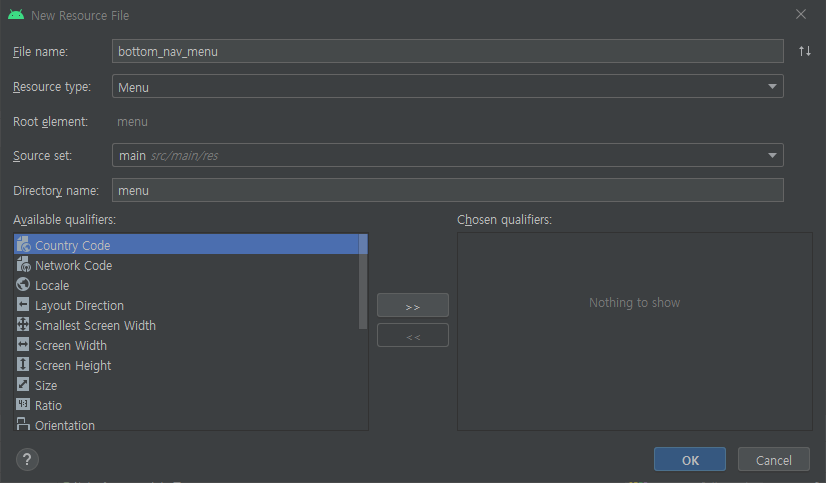Select Smallest Screen Width qualifier
Viewport: 826px width, 483px height.
186,325
